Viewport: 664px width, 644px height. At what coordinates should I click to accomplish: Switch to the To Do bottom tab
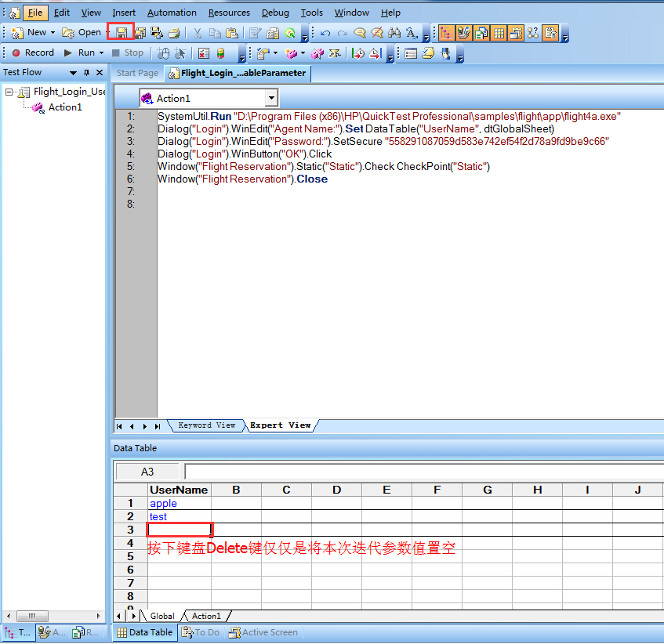(201, 632)
